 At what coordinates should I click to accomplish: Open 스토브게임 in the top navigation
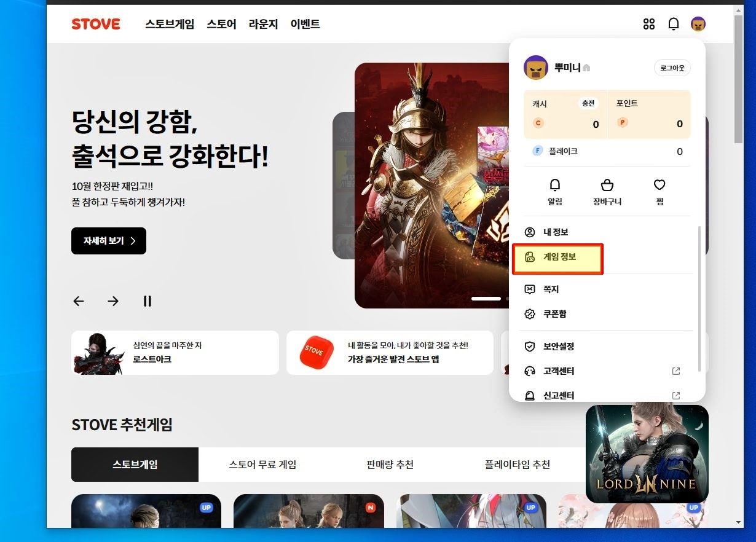pyautogui.click(x=170, y=24)
